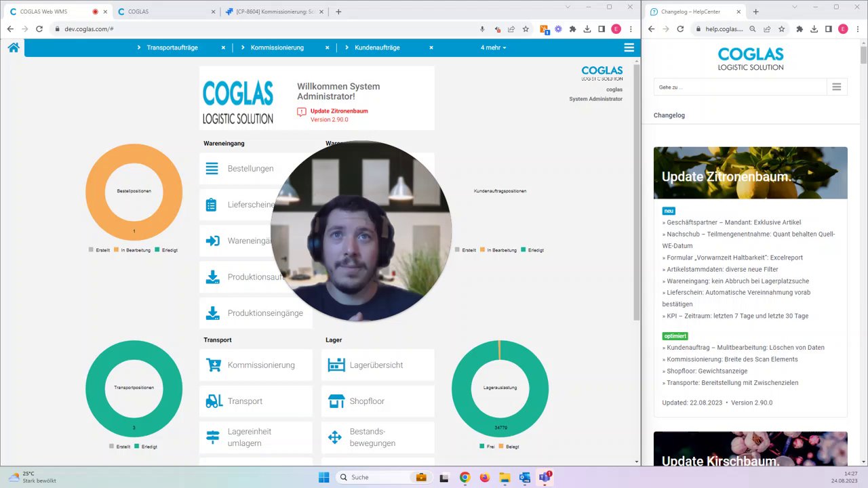Click the update warning icon beside Update Zitronenbaum
868x488 pixels.
[302, 112]
